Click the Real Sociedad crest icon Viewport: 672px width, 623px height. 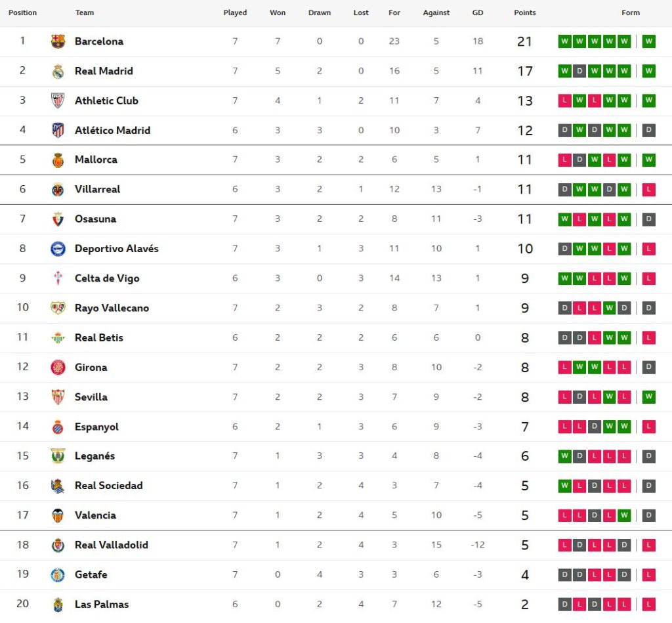[58, 486]
